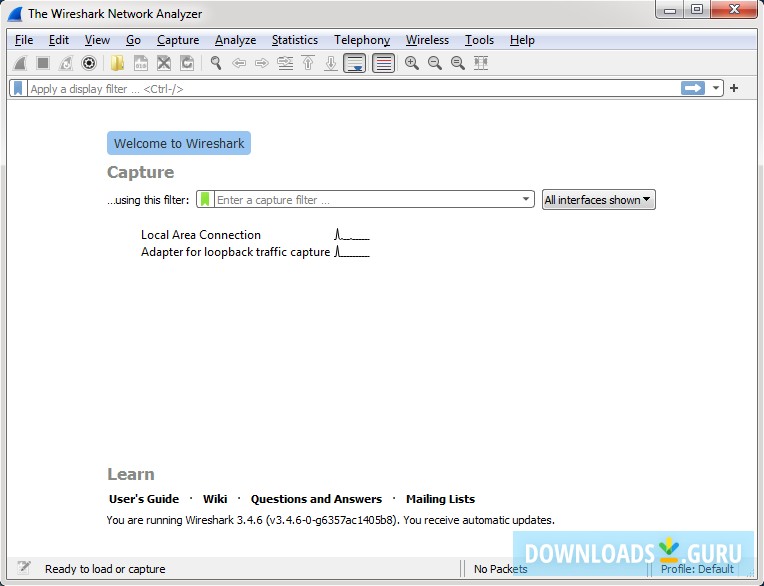Click the stop capture square icon

43,63
